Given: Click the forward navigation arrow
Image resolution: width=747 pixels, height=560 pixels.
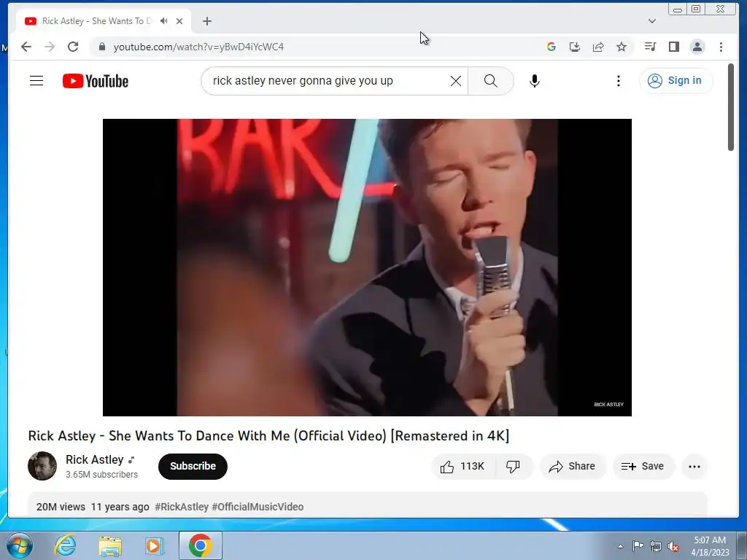Looking at the screenshot, I should (50, 47).
